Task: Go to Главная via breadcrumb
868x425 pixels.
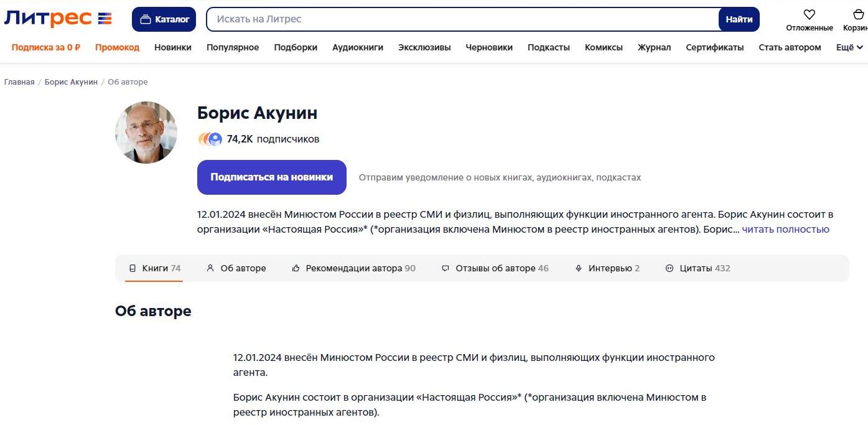Action: pyautogui.click(x=19, y=82)
